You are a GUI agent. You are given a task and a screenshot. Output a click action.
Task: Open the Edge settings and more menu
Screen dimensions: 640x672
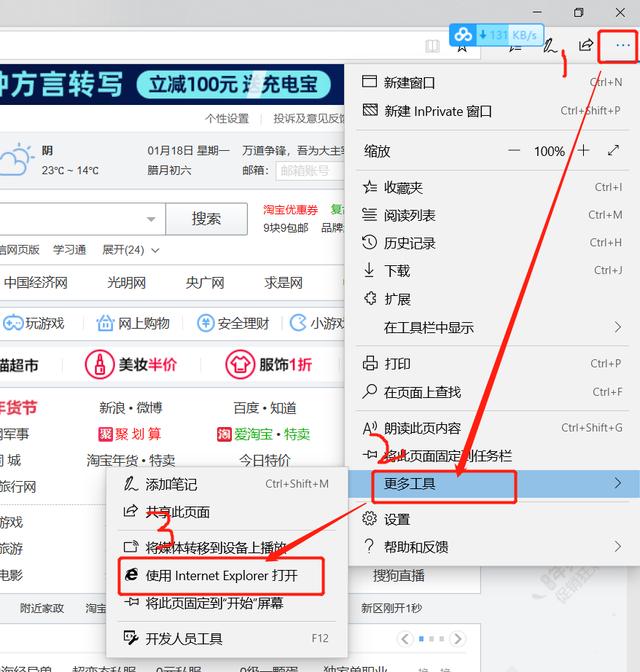point(622,45)
